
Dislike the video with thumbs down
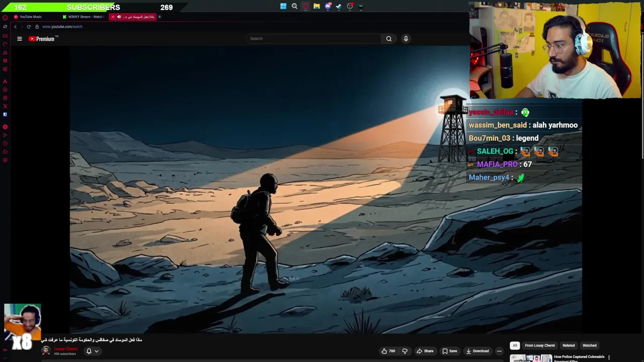click(x=405, y=351)
